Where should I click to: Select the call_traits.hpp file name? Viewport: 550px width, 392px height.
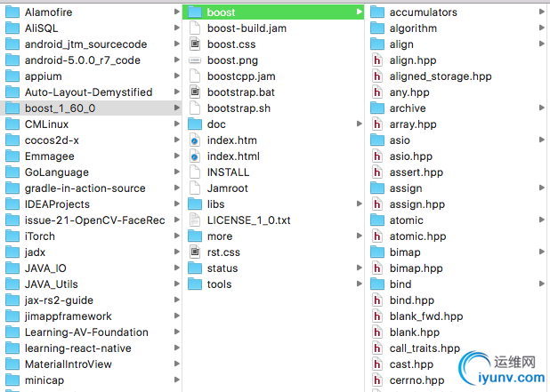click(425, 348)
